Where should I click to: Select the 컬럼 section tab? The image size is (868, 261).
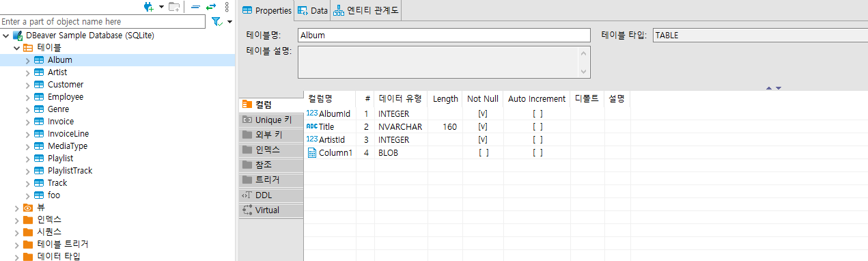(x=270, y=105)
